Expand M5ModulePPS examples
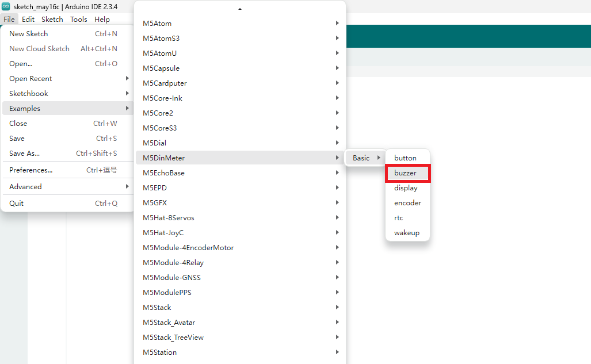The image size is (591, 364). point(240,292)
